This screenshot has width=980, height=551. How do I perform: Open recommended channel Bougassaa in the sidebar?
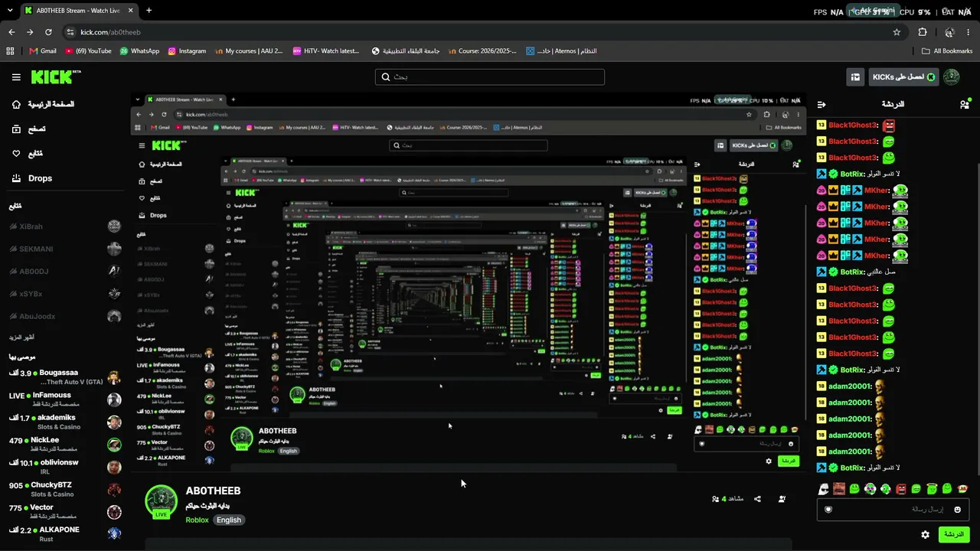65,377
